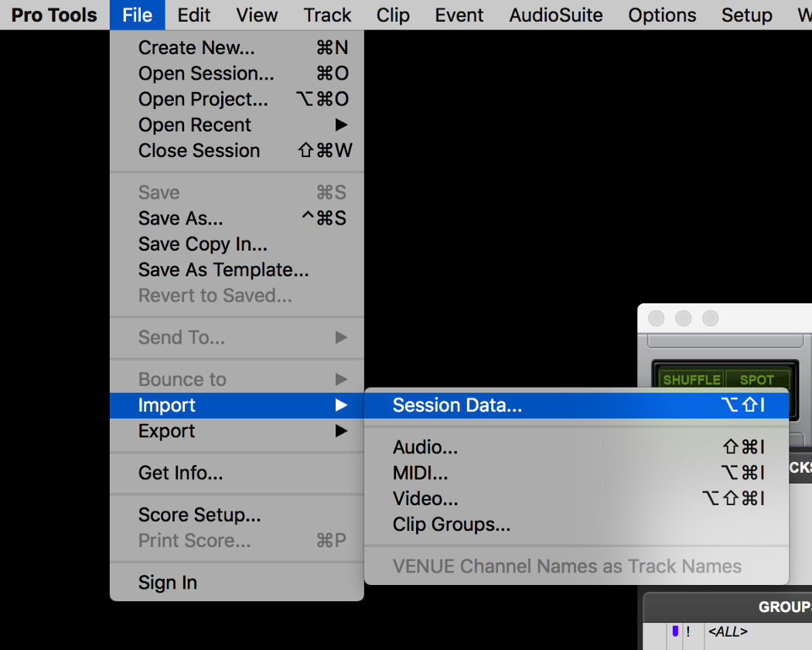Open Get Info… dialog
The image size is (812, 650).
tap(180, 473)
